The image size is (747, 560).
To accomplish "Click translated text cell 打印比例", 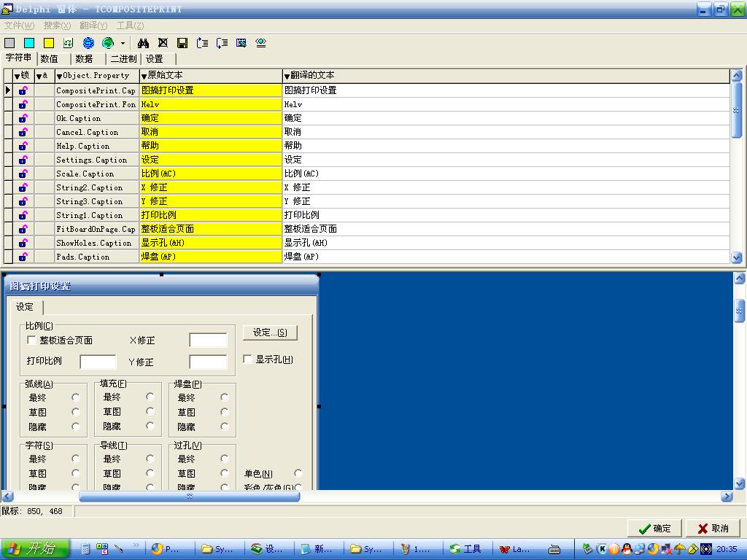I will pos(506,215).
